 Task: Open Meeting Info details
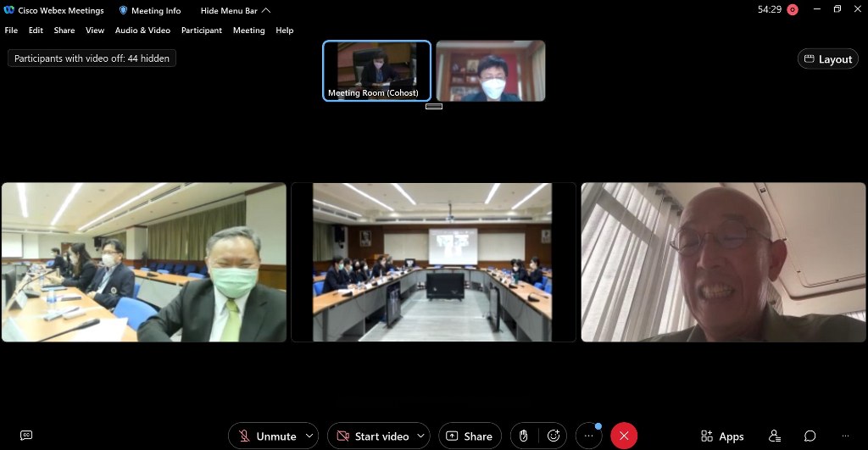(x=149, y=11)
